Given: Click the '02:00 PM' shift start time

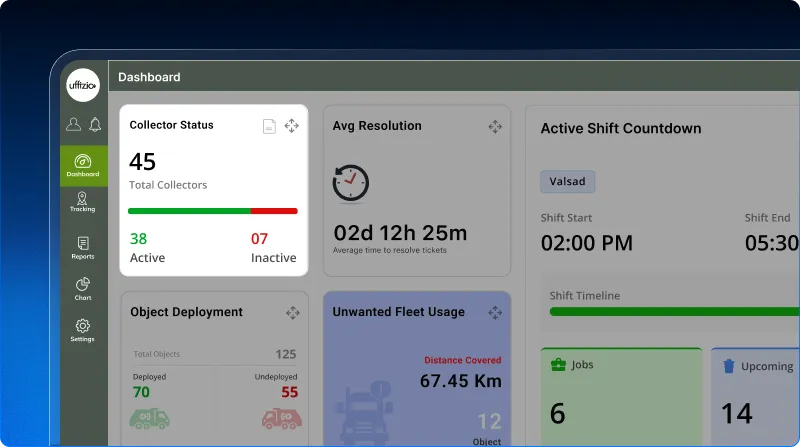Looking at the screenshot, I should [x=587, y=243].
